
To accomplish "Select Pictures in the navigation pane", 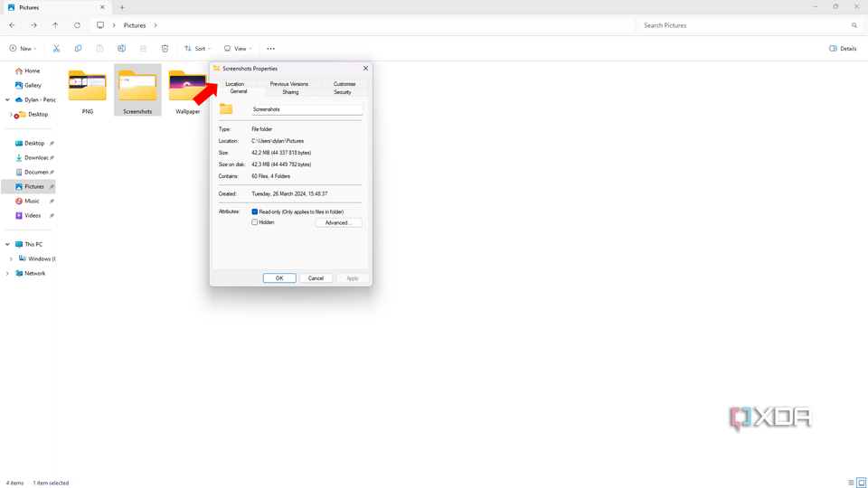I will [28, 186].
